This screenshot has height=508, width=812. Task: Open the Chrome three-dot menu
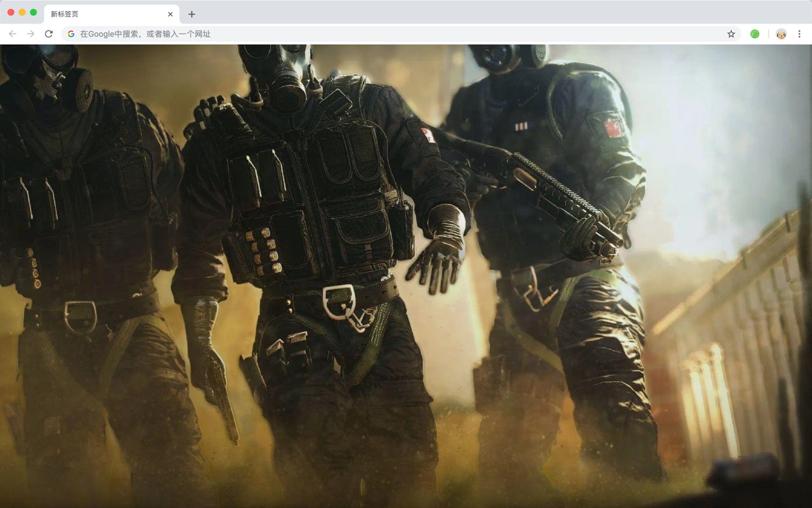[x=799, y=34]
